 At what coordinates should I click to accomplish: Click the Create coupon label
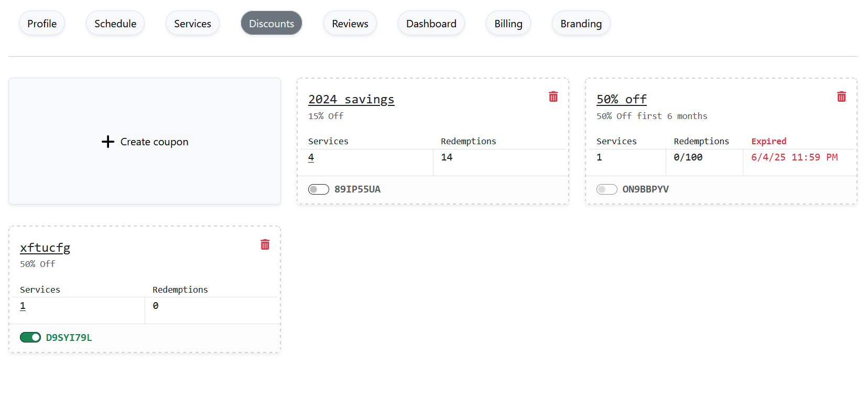(x=154, y=142)
